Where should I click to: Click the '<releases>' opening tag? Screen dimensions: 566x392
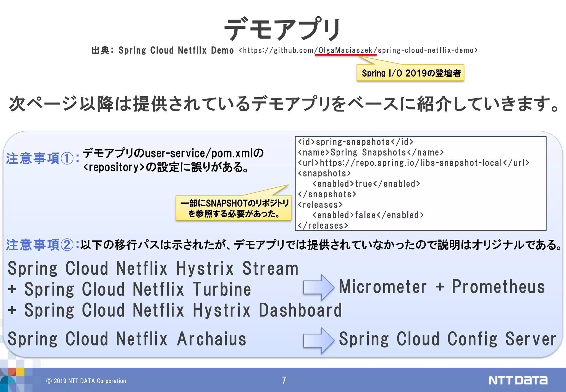[x=320, y=205]
